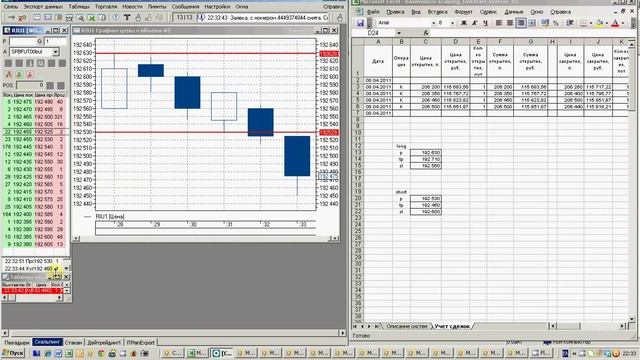This screenshot has width=640, height=360.
Task: Switch to the ITPlanExport tab
Action: pos(140,342)
